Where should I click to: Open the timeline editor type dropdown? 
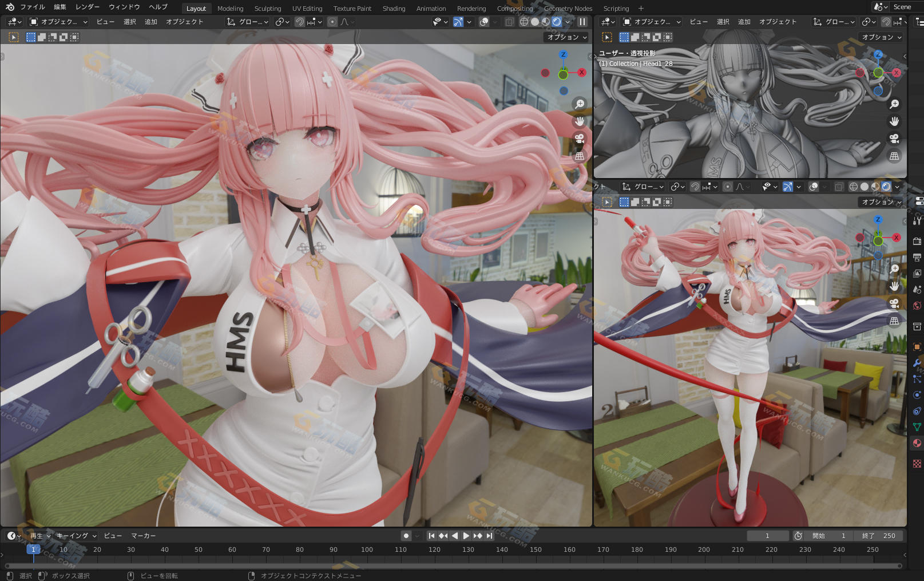14,536
